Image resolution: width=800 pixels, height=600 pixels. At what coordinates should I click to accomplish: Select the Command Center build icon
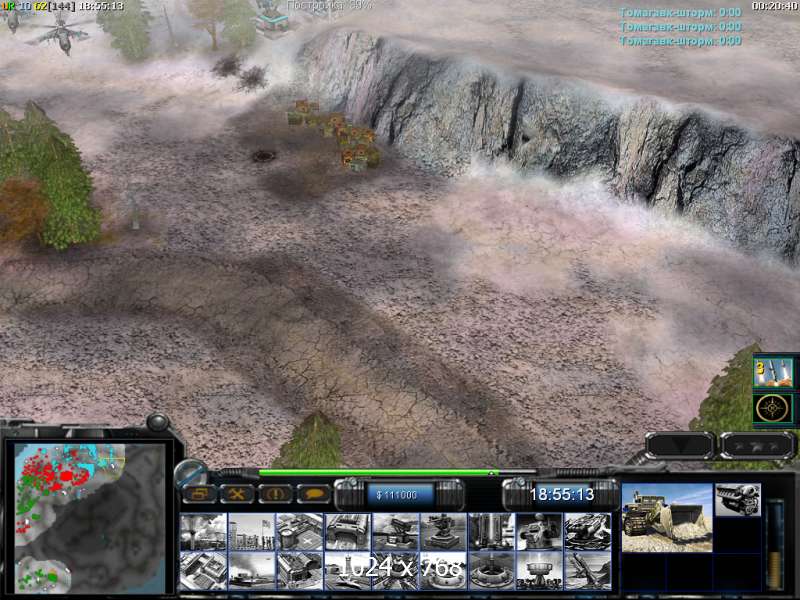click(x=203, y=570)
